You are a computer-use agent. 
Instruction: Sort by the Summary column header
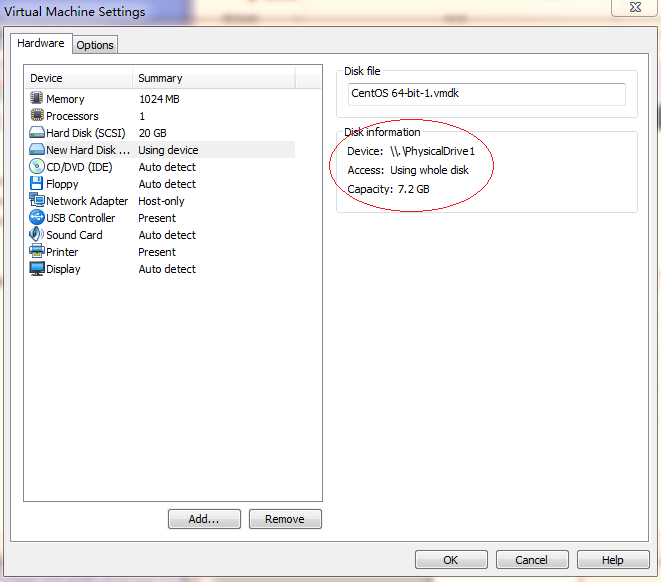click(x=214, y=78)
